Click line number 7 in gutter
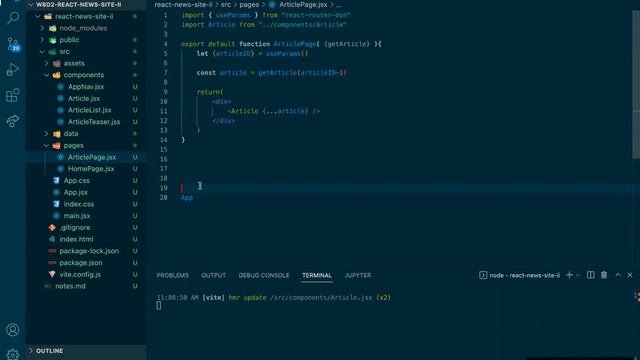640x360 pixels. [165, 73]
